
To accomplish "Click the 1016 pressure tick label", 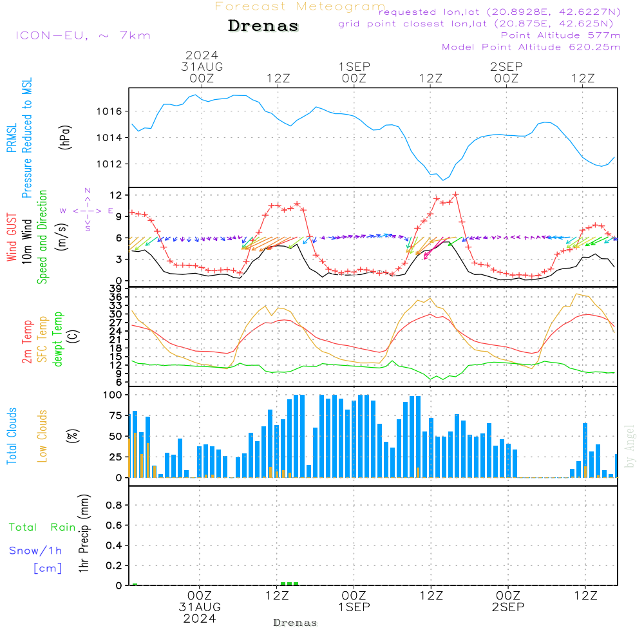I will tap(109, 111).
